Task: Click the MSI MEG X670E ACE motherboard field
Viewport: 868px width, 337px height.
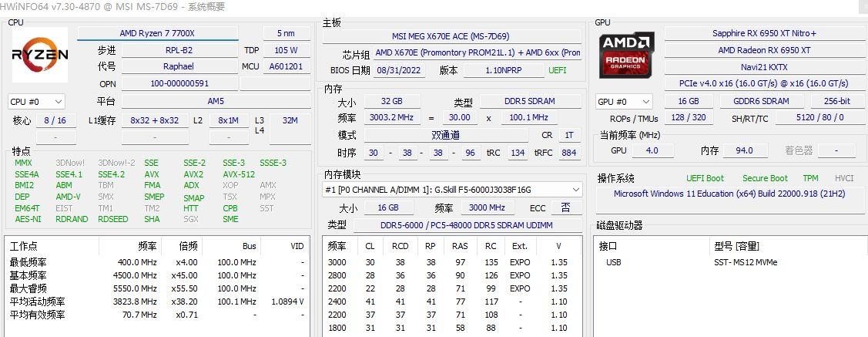Action: point(451,36)
